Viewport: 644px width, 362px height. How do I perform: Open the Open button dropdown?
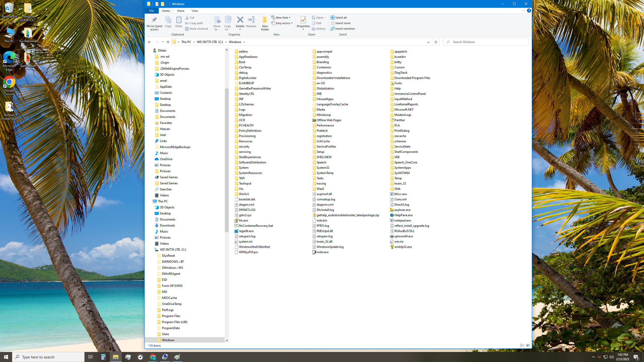[325, 18]
